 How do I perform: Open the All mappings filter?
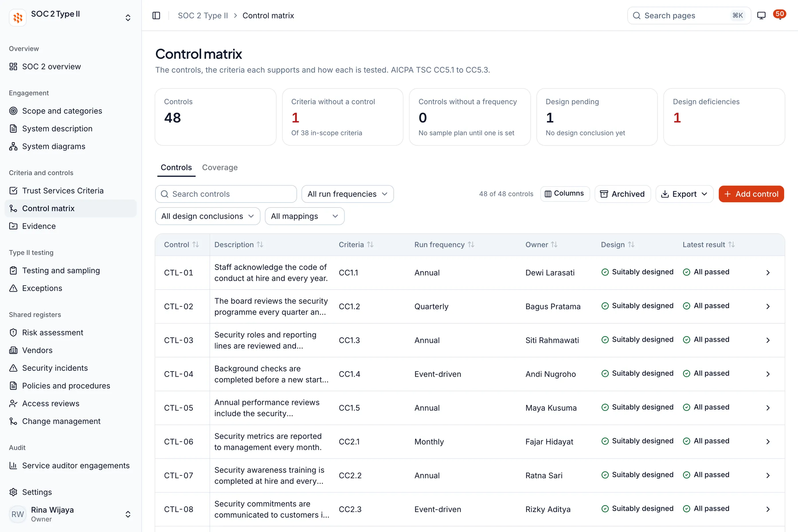305,216
